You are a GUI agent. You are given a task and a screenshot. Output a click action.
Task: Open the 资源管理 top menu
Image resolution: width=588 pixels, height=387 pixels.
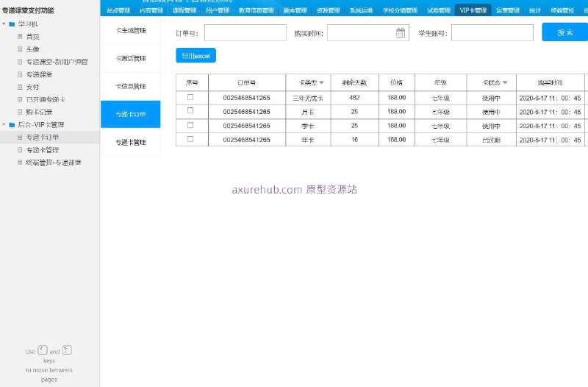[x=328, y=10]
